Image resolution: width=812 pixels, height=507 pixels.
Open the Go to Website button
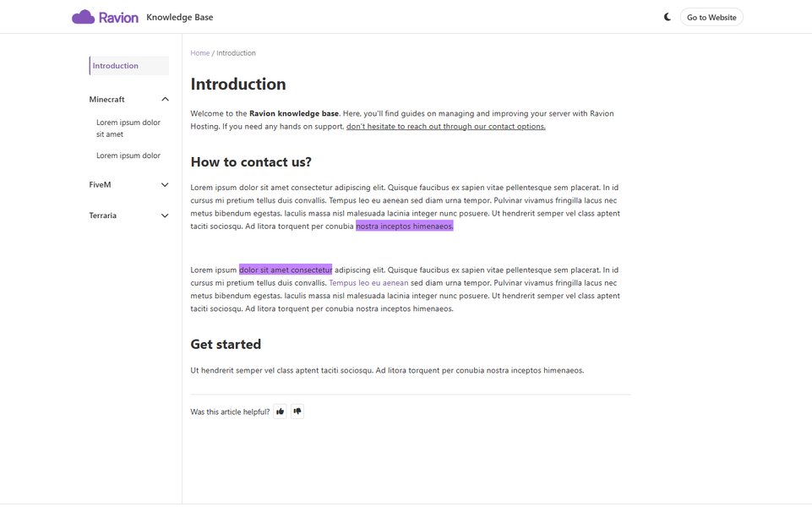[711, 17]
